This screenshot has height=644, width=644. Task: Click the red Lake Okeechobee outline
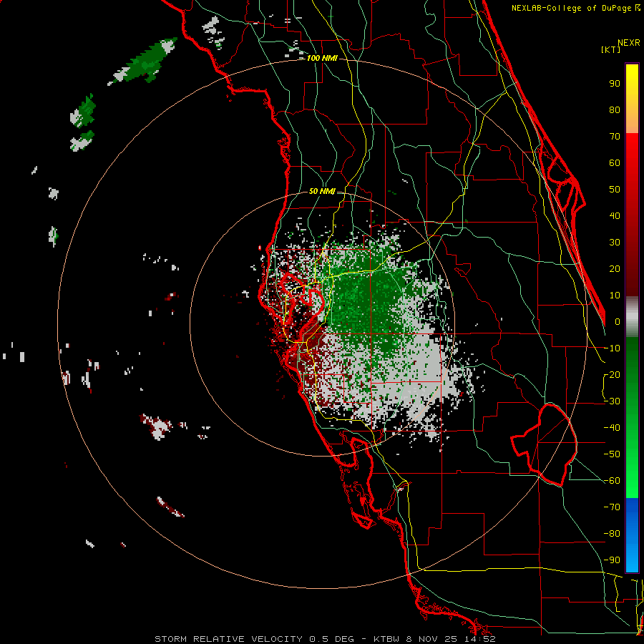[545, 444]
